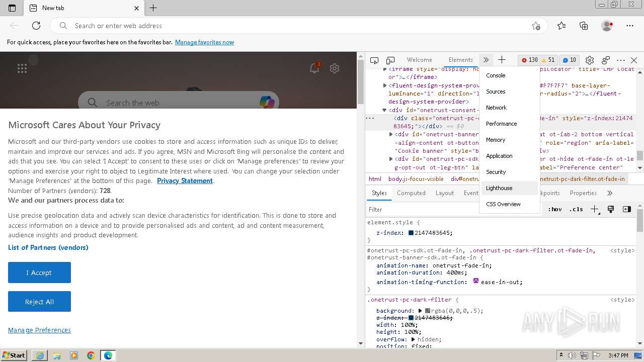Collapse the onetrust-consent div node
The height and width of the screenshot is (362, 644).
(384, 110)
